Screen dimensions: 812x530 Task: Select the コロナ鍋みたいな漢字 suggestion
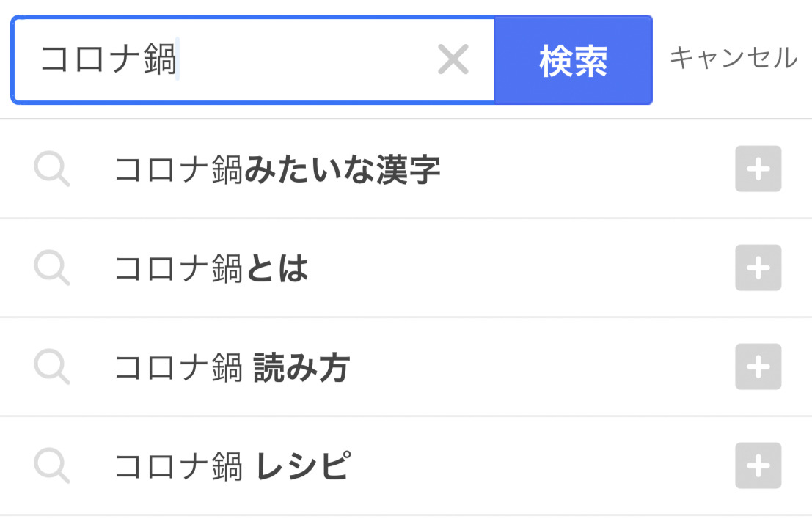pyautogui.click(x=277, y=170)
